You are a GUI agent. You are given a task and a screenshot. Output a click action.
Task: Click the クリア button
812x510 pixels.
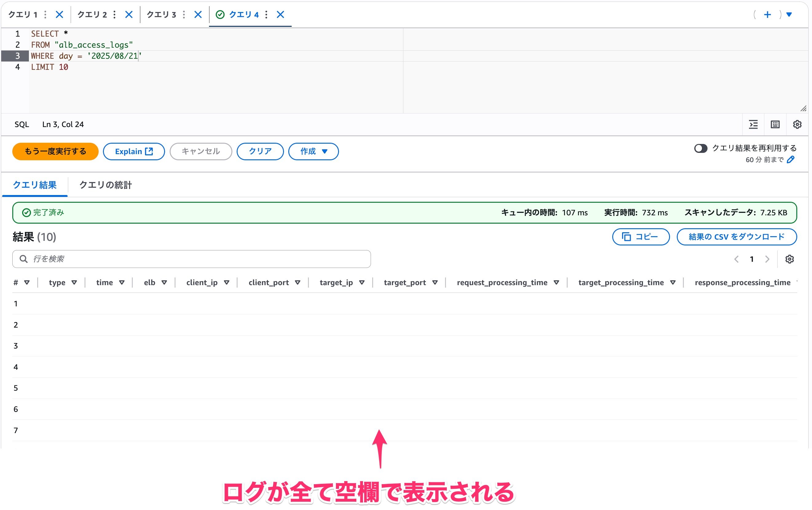click(260, 151)
